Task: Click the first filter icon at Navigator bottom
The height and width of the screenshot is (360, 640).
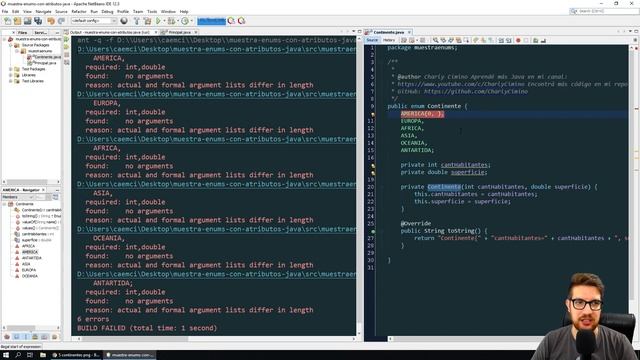Action: [x=7, y=337]
